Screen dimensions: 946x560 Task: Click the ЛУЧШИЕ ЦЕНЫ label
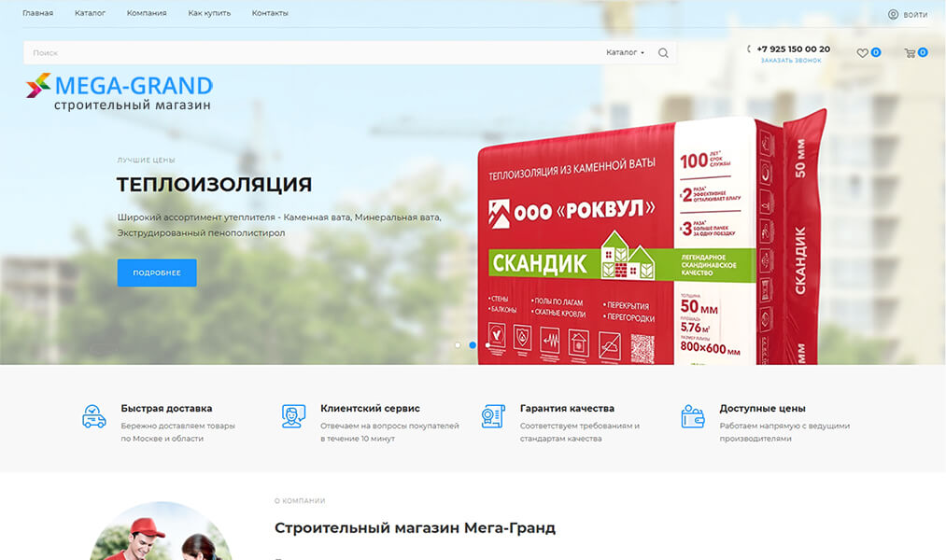pyautogui.click(x=146, y=161)
